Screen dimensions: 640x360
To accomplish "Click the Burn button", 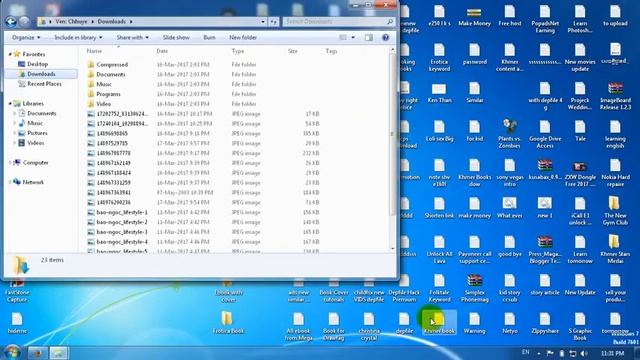I will tap(209, 38).
